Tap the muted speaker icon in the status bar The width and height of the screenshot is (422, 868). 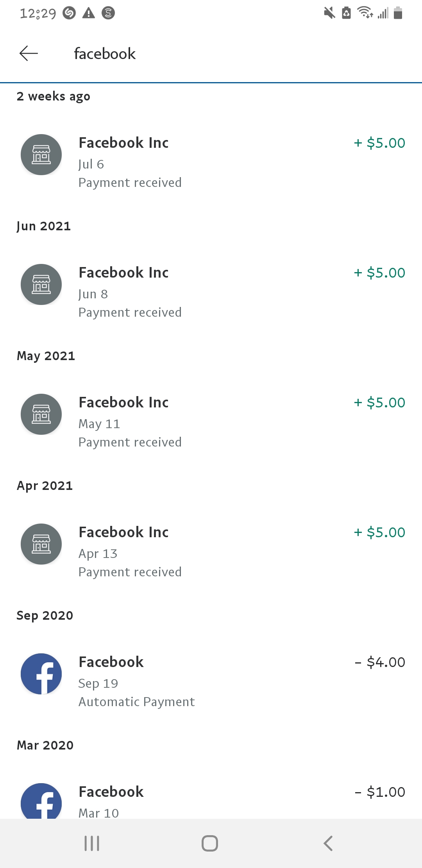pyautogui.click(x=329, y=12)
